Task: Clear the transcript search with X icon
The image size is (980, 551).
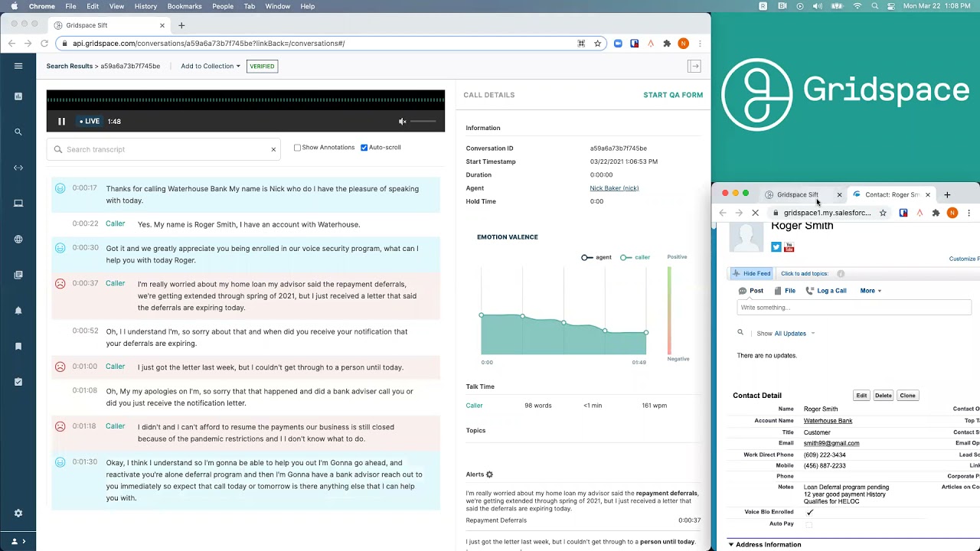Action: click(273, 149)
